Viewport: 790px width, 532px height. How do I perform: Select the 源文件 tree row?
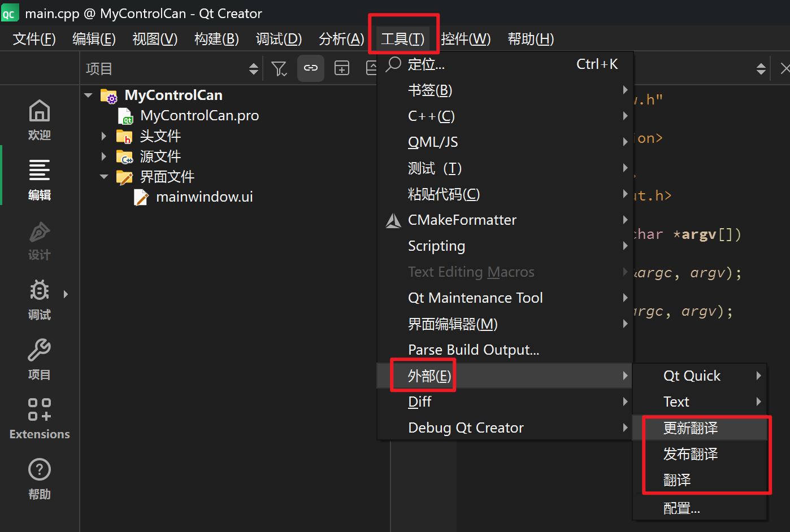pos(160,156)
